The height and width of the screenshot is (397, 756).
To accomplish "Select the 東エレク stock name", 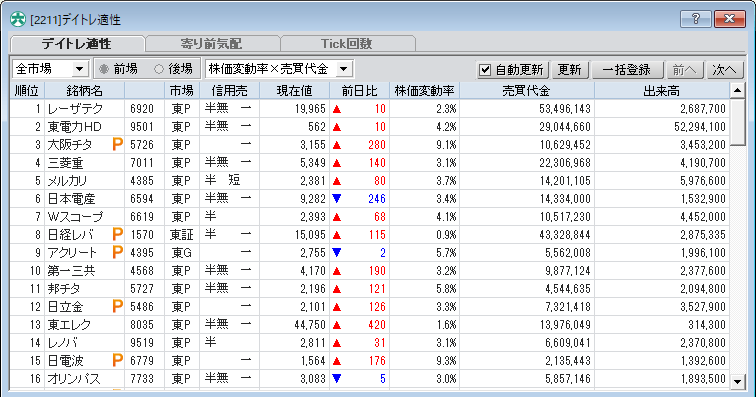I will pyautogui.click(x=69, y=325).
